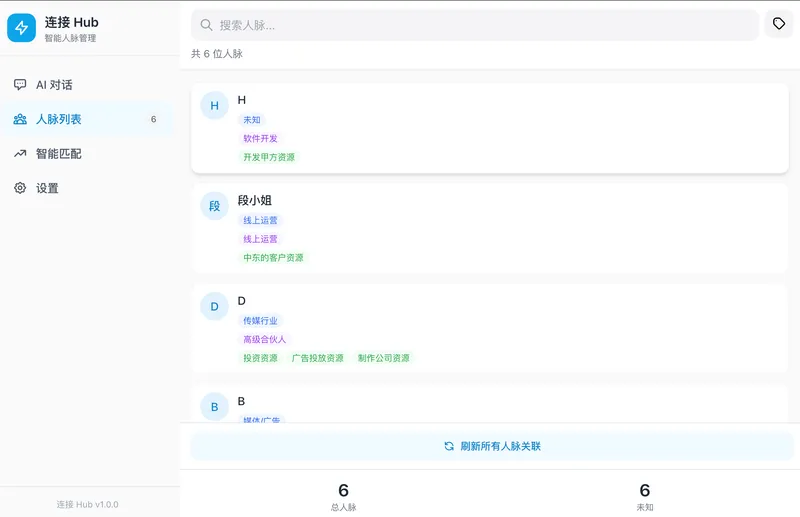This screenshot has height=517, width=800.
Task: Click the 软件开发 tag
Action: (x=260, y=138)
